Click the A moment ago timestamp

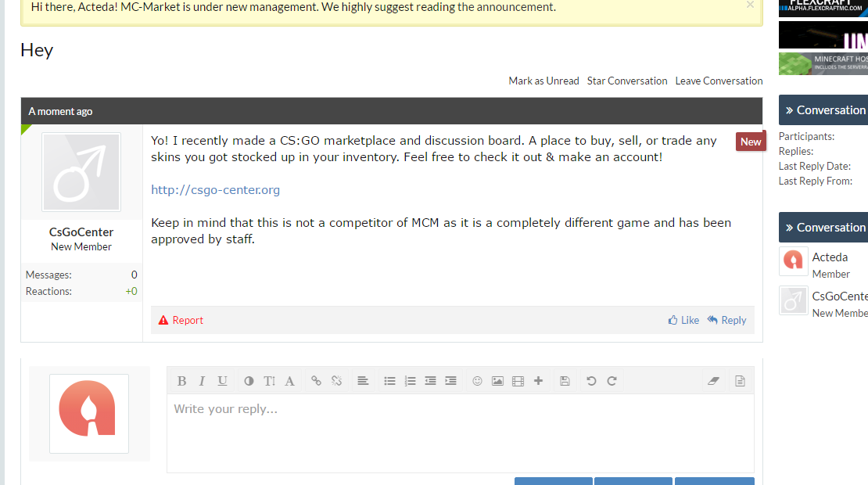60,111
